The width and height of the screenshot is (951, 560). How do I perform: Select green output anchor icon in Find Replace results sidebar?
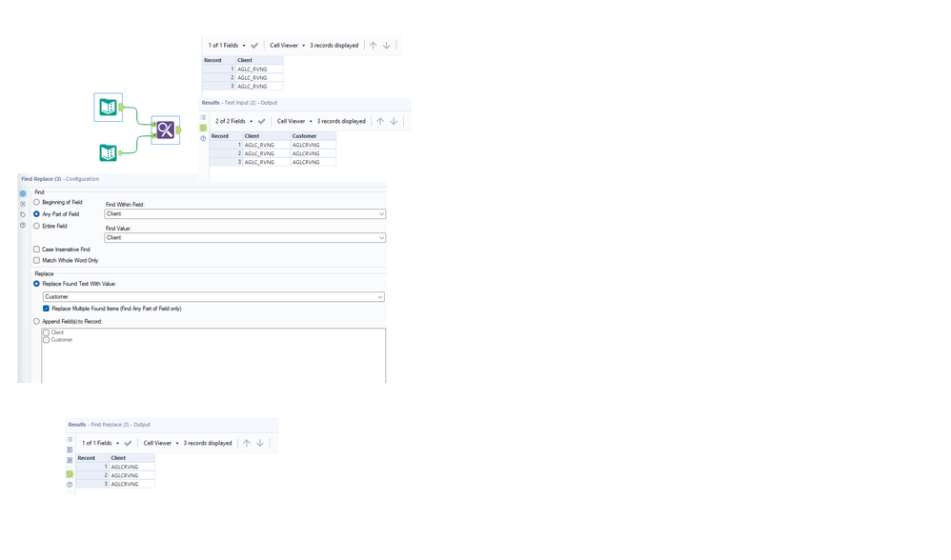pyautogui.click(x=70, y=474)
